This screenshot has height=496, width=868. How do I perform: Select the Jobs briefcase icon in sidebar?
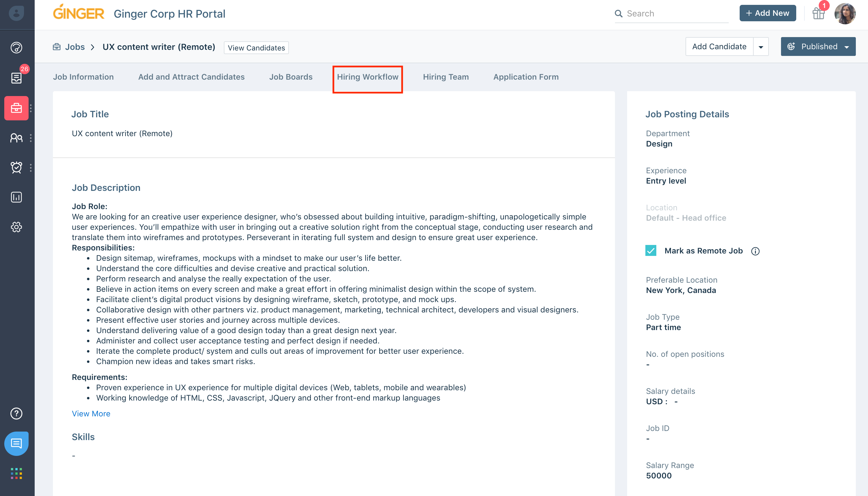16,108
